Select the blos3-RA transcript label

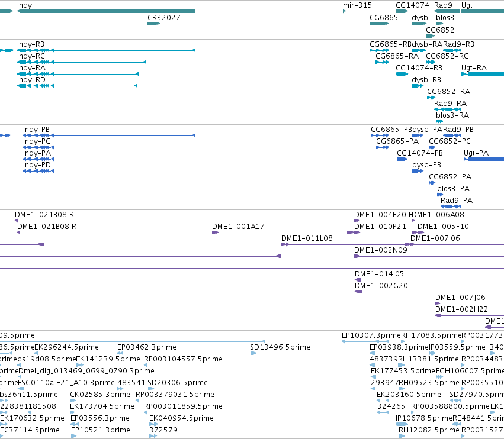452,115
